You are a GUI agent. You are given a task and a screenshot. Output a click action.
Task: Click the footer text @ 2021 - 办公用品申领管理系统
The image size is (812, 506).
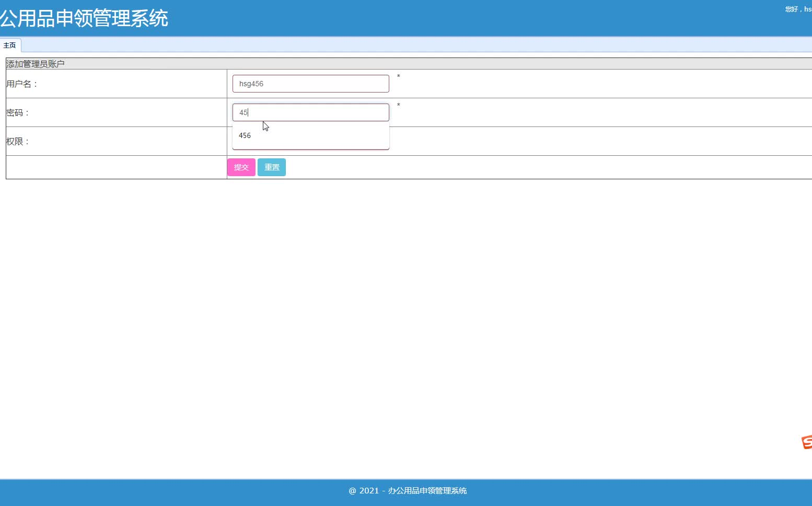point(408,490)
